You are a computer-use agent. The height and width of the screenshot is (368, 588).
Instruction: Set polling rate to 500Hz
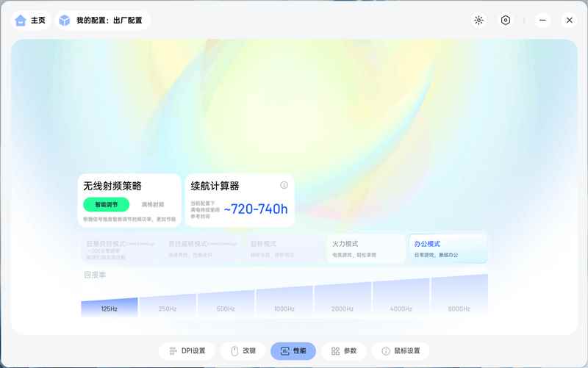coord(226,303)
